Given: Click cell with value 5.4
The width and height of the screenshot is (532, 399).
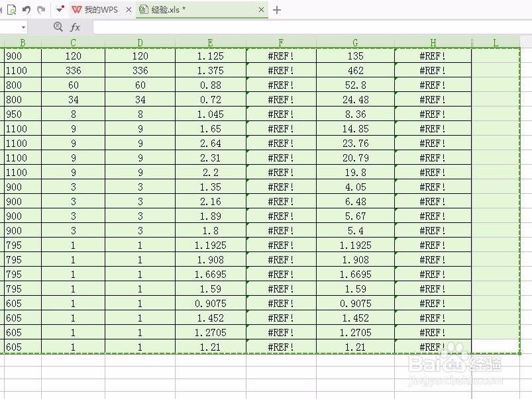Looking at the screenshot, I should pos(355,231).
